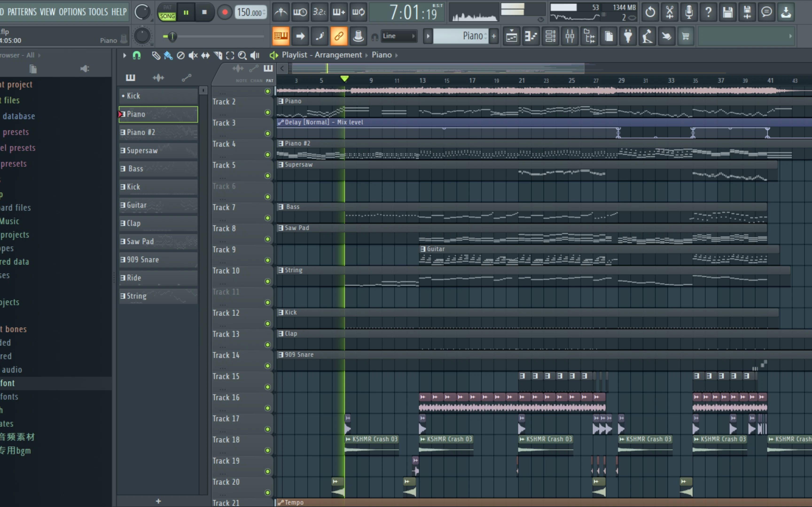
Task: Select the Slice tool in playlist
Action: click(218, 55)
